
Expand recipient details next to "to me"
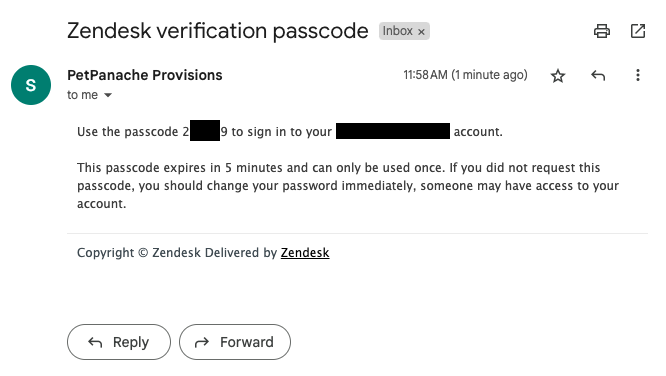click(x=108, y=95)
